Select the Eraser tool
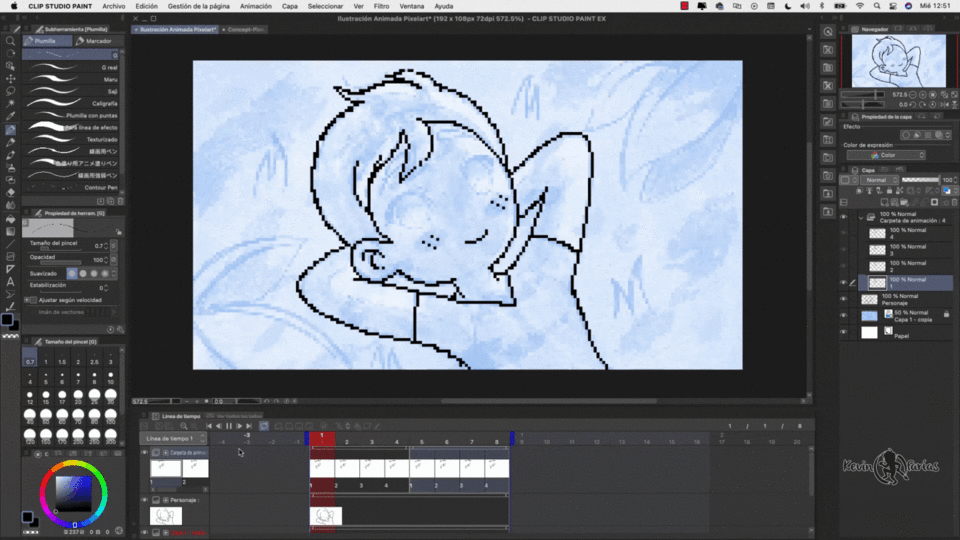The height and width of the screenshot is (540, 960). coord(10,192)
